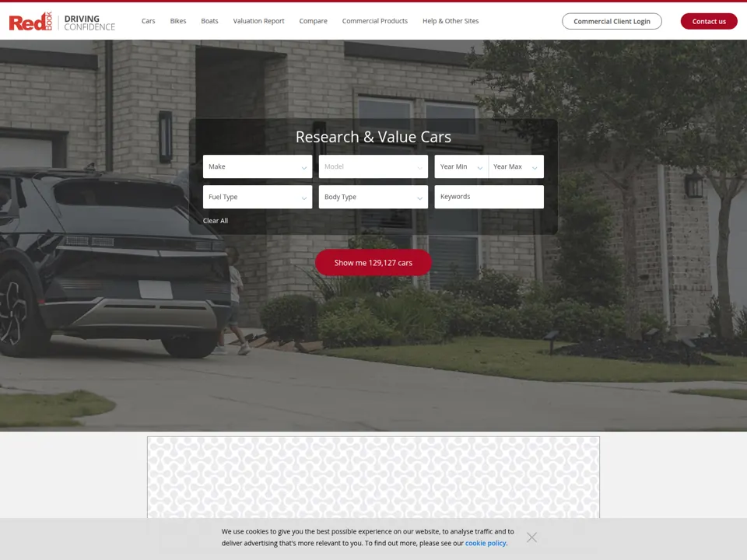Open the Cars menu

click(148, 21)
